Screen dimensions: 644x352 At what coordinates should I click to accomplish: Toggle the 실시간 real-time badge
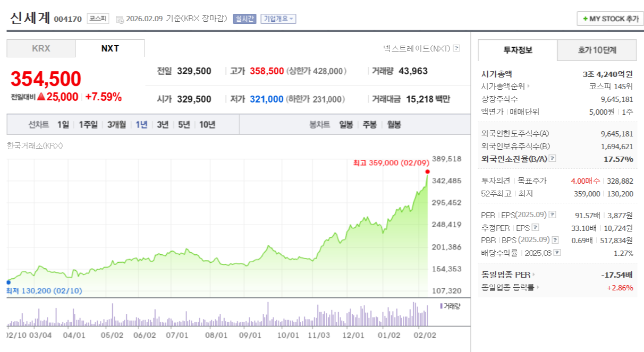(244, 19)
